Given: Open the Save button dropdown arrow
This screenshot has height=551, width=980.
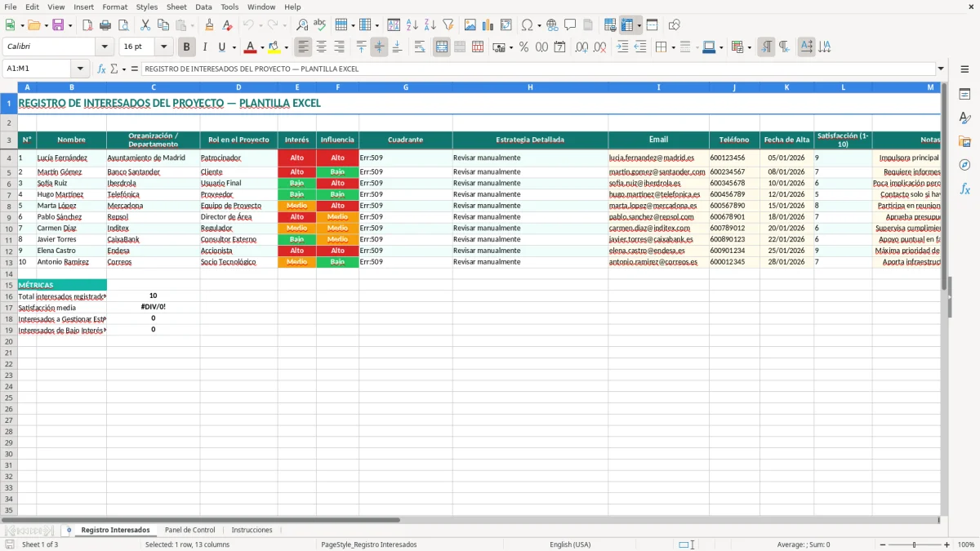Looking at the screenshot, I should [x=70, y=25].
